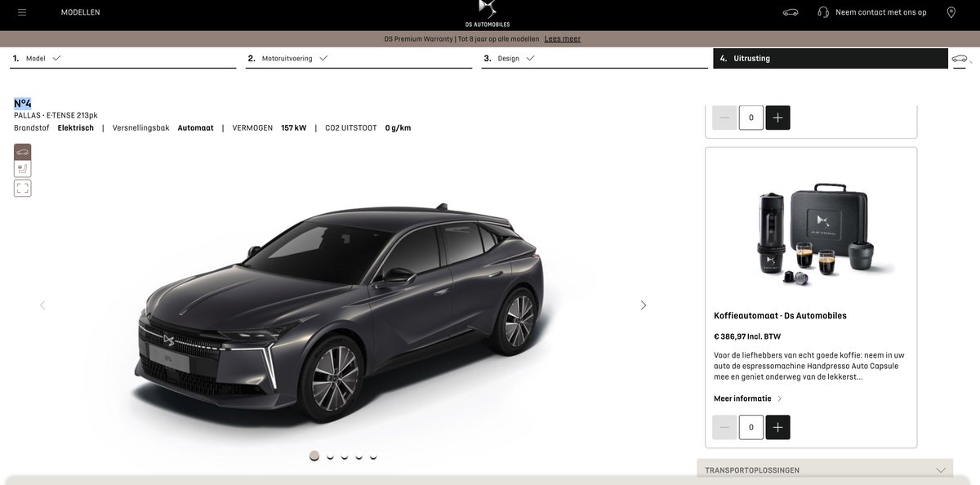Click the car icon in the header

click(x=791, y=12)
